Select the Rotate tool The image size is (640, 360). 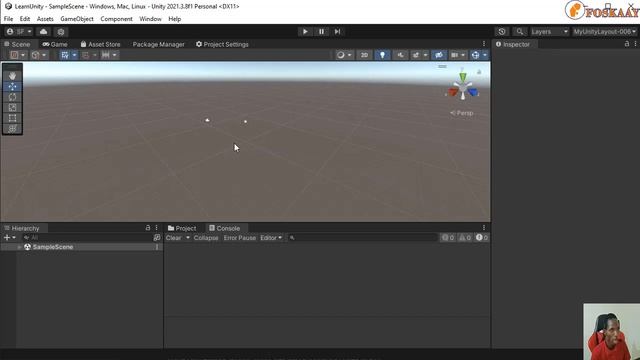pyautogui.click(x=12, y=97)
